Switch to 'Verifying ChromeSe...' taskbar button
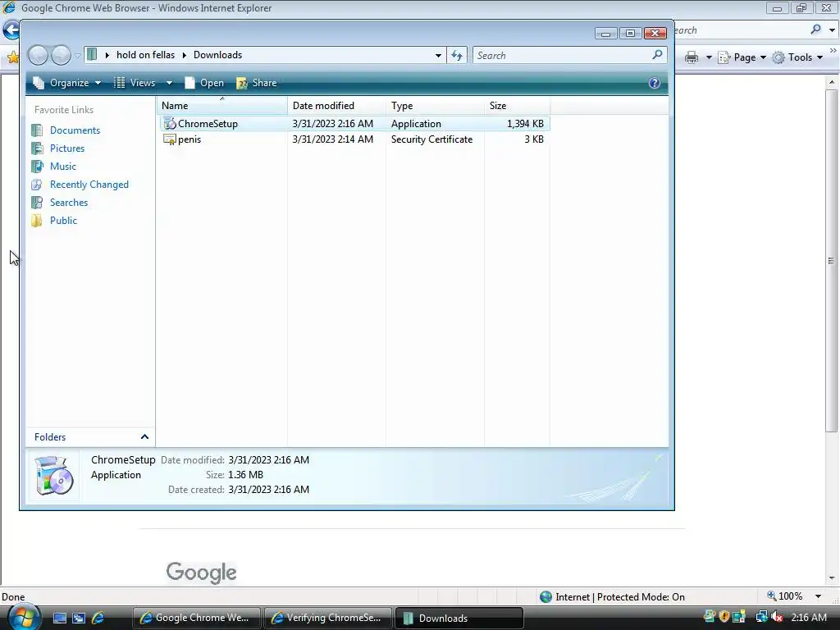 tap(328, 618)
